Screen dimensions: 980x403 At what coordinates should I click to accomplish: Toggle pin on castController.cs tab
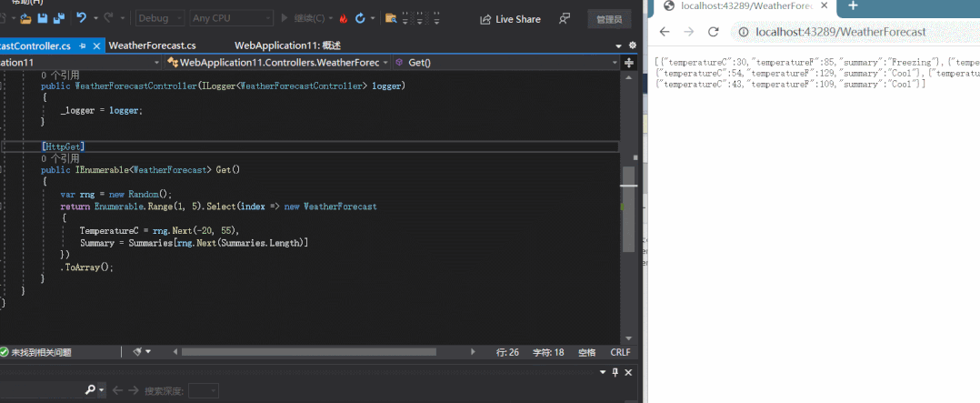(x=83, y=45)
